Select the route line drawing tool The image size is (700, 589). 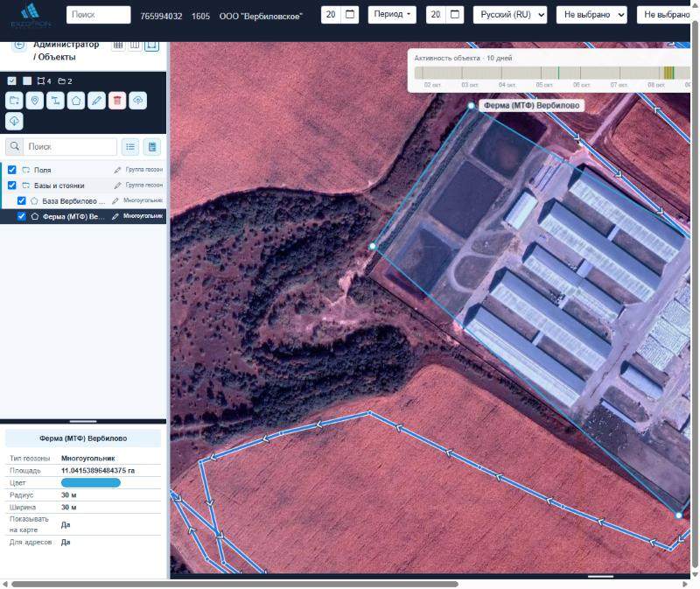(x=55, y=101)
